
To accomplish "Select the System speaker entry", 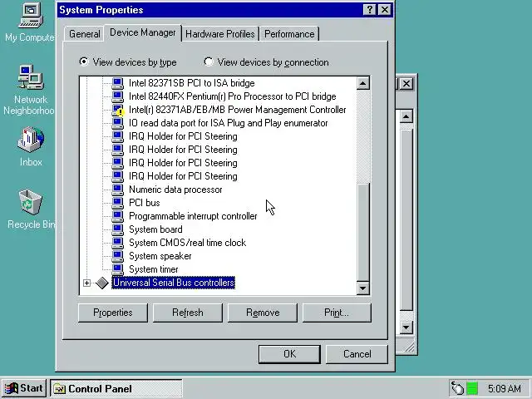I will coord(160,255).
